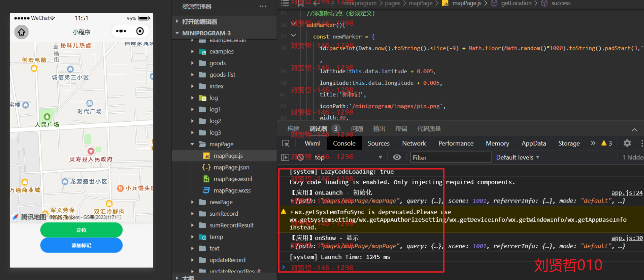This screenshot has width=644, height=280.
Task: Expand the goods folder
Action: pyautogui.click(x=192, y=63)
